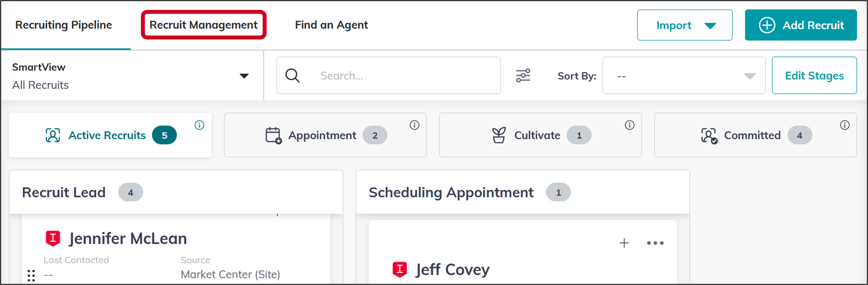The image size is (868, 285).
Task: Expand the Sort By selector
Action: (x=684, y=76)
